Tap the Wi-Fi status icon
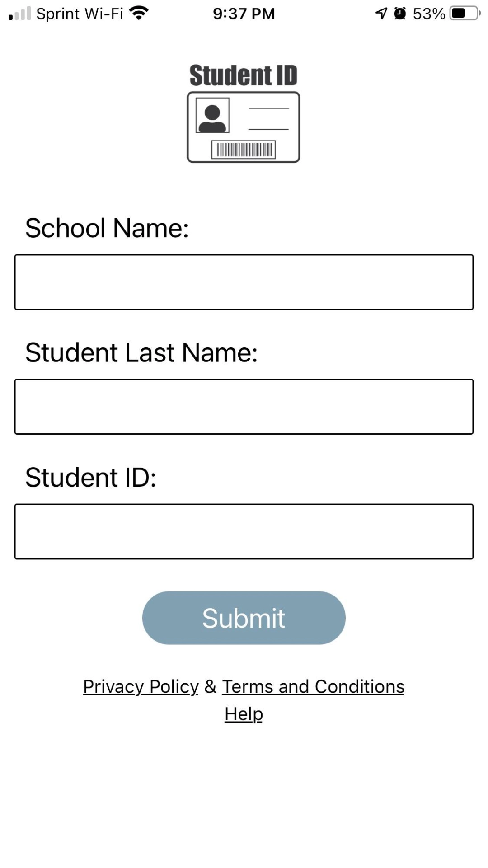This screenshot has height=868, width=488. (139, 13)
